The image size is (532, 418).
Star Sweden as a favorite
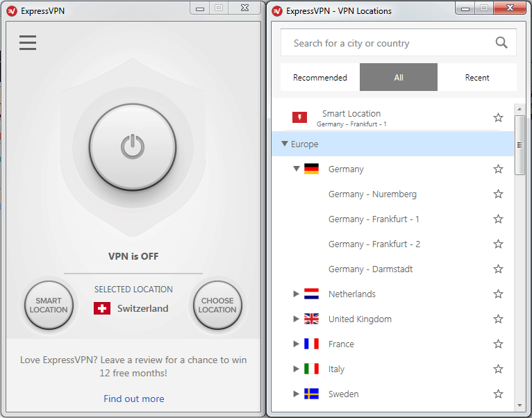[498, 394]
